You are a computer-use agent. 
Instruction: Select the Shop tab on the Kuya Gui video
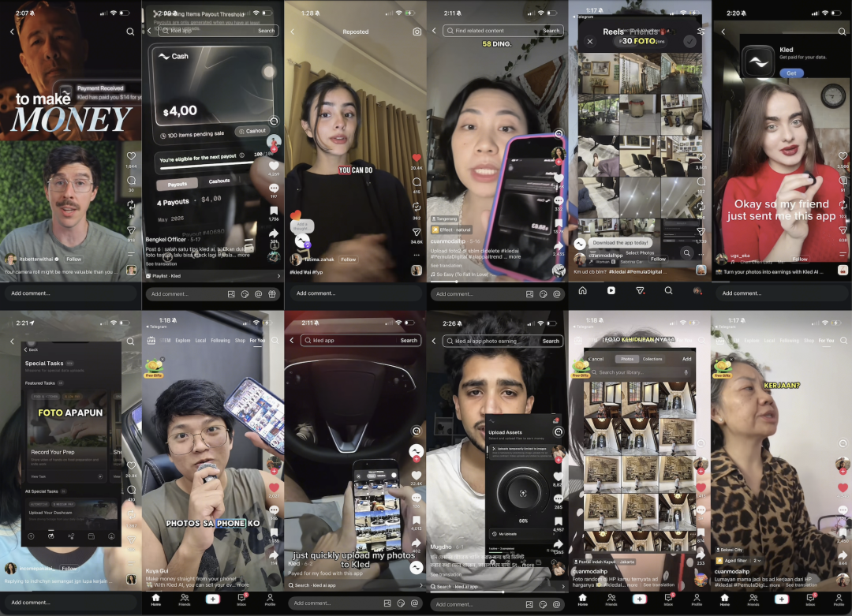point(240,341)
